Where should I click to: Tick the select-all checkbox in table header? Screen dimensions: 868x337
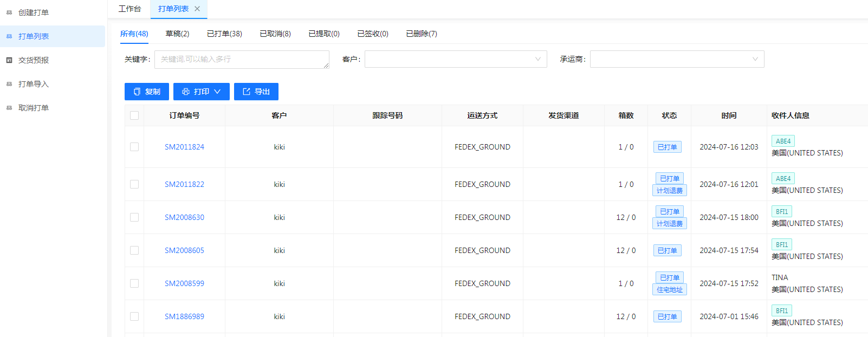coord(134,115)
